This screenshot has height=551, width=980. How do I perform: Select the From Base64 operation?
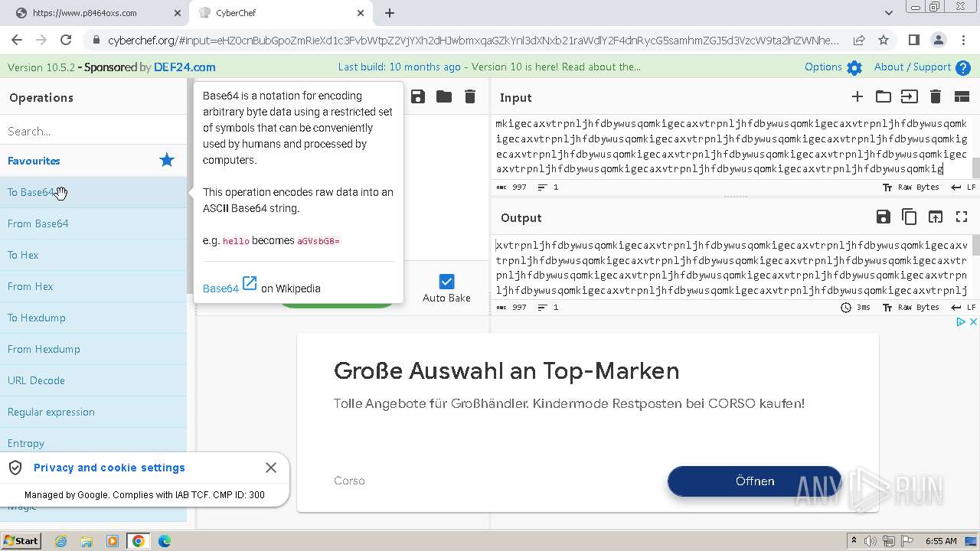coord(93,223)
